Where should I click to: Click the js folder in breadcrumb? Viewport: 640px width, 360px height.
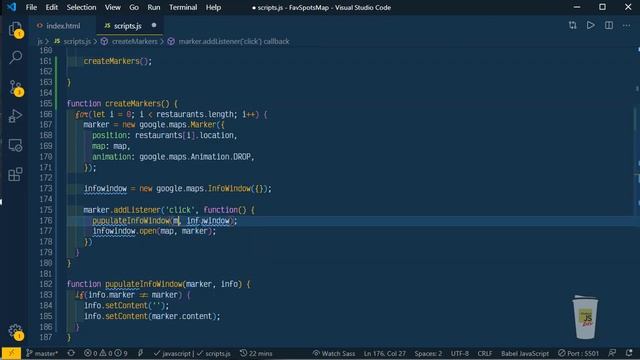40,41
